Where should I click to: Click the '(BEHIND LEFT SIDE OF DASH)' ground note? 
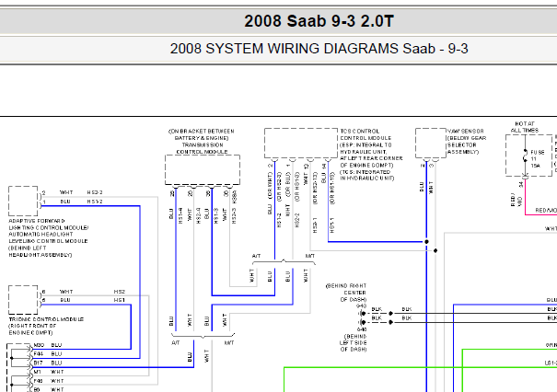pyautogui.click(x=354, y=342)
